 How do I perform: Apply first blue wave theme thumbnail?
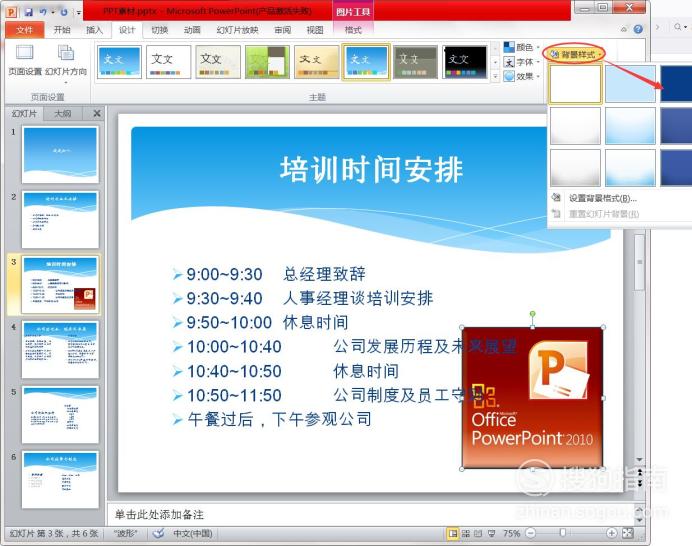coord(119,62)
